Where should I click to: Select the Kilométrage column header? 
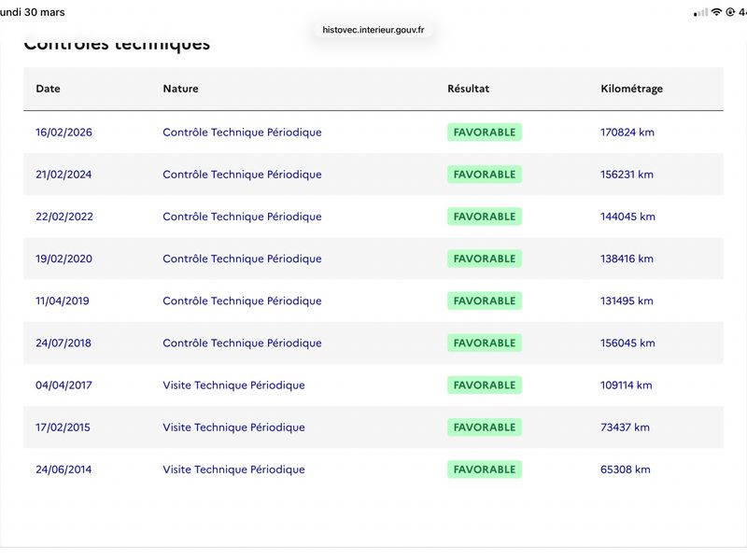pyautogui.click(x=632, y=89)
